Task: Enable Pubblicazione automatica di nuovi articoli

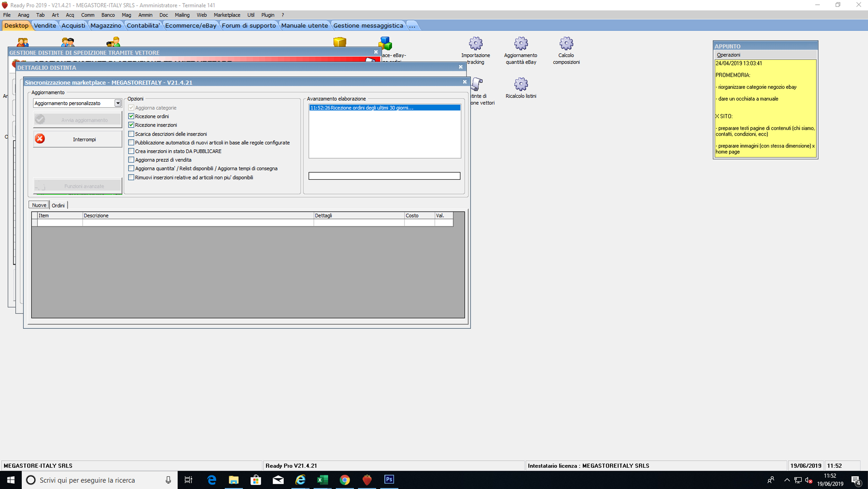Action: click(131, 142)
